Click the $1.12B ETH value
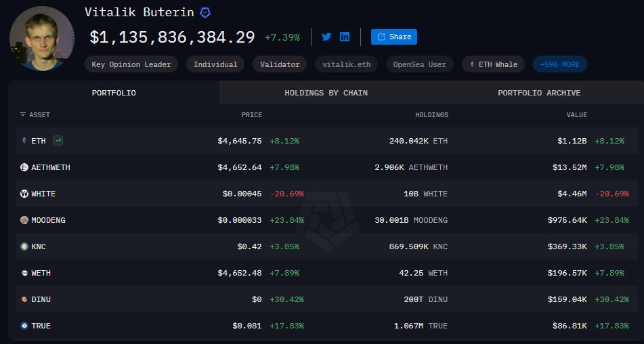This screenshot has width=644, height=344. 572,141
